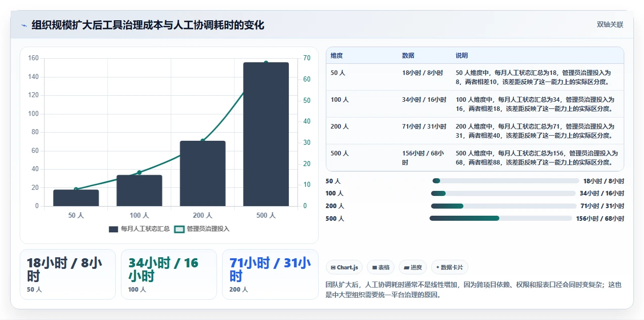Click table cell 18小时 / 8小时
Image resolution: width=644 pixels, height=320 pixels.
coord(422,73)
